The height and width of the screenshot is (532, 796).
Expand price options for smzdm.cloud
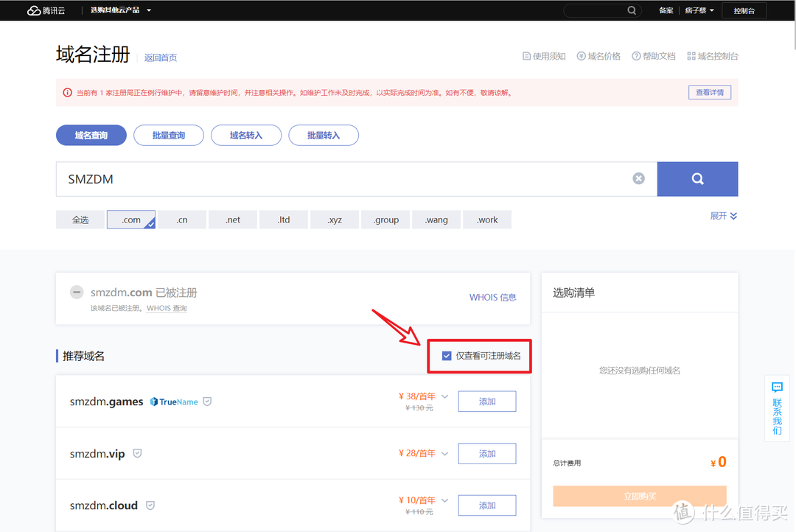(444, 500)
